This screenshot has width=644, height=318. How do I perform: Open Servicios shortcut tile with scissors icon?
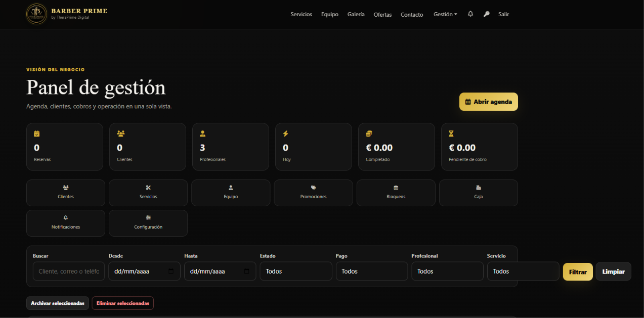(148, 193)
